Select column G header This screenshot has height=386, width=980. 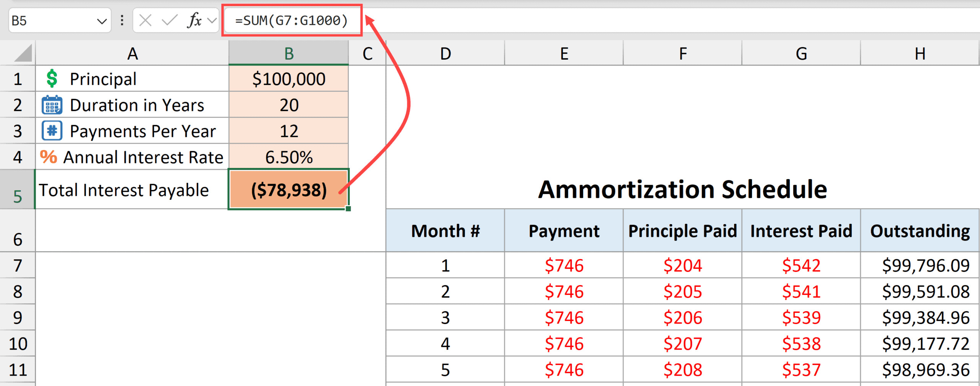[801, 54]
